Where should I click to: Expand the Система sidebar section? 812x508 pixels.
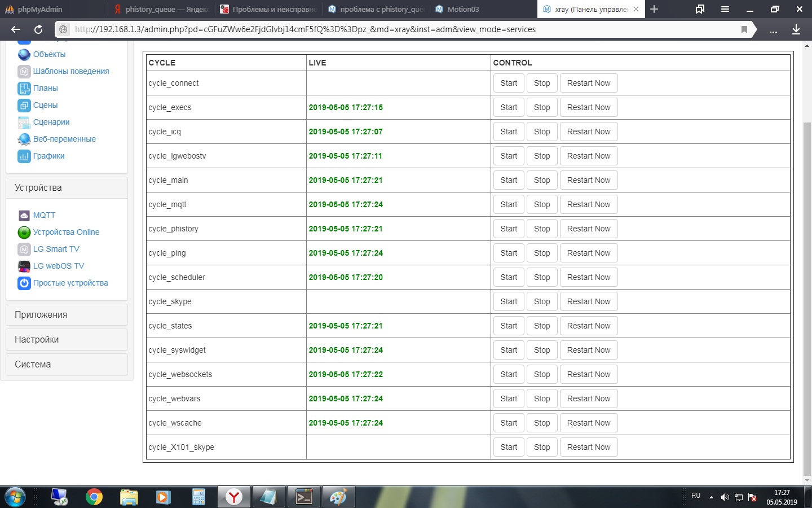[67, 365]
